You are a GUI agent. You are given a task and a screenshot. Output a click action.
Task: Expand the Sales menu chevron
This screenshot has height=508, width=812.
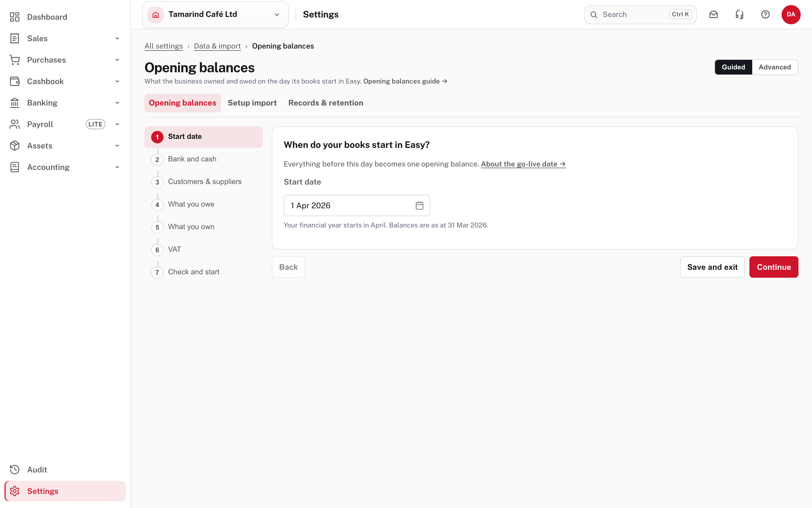click(117, 38)
